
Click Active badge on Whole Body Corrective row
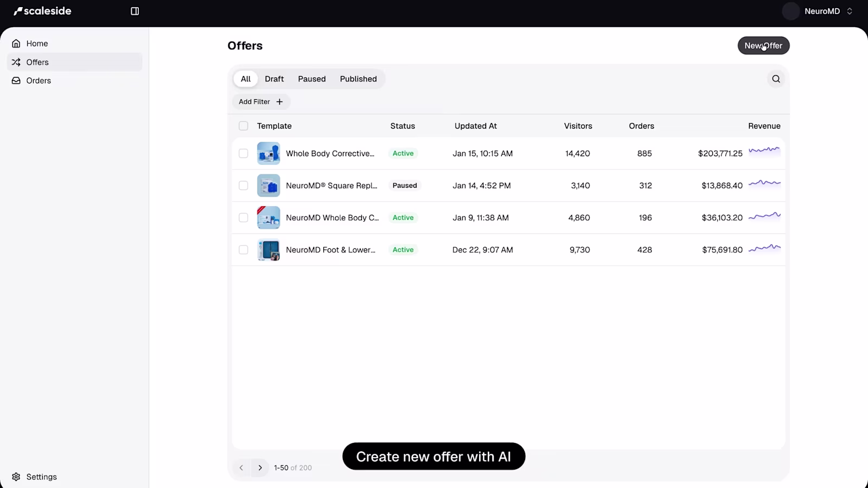click(403, 153)
